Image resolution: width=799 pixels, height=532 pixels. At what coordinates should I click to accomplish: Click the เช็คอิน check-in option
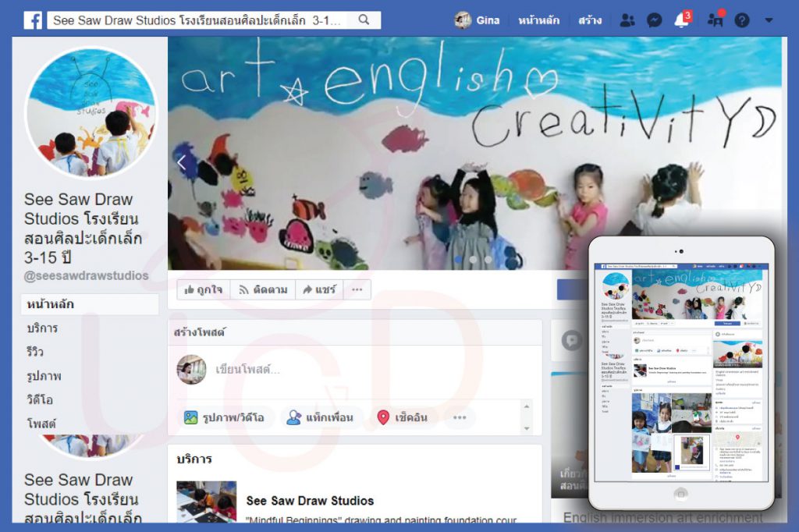[x=403, y=417]
